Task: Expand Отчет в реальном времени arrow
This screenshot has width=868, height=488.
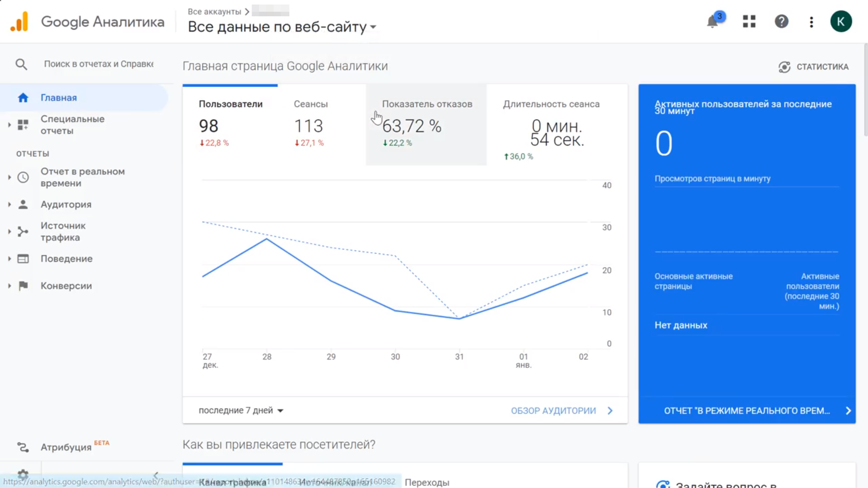Action: 9,177
